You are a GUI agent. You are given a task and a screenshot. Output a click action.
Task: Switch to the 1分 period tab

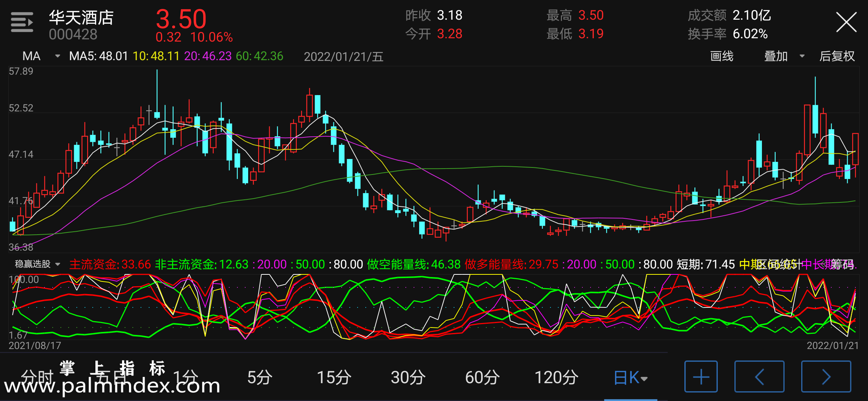pos(185,378)
